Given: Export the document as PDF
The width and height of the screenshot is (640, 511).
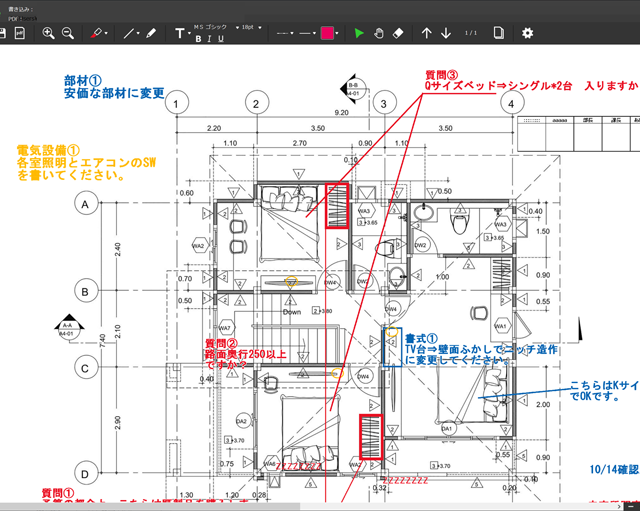Looking at the screenshot, I should 22,33.
